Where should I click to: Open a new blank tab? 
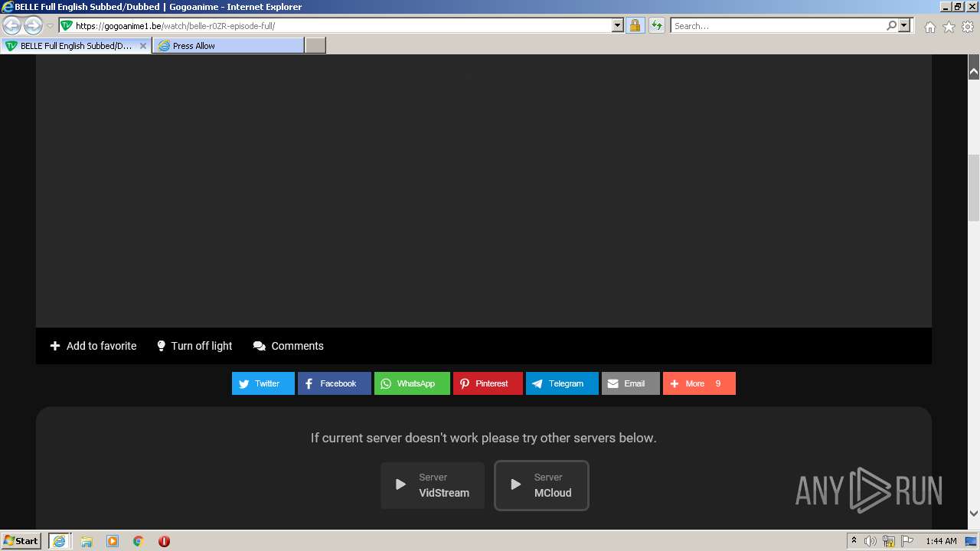coord(315,46)
